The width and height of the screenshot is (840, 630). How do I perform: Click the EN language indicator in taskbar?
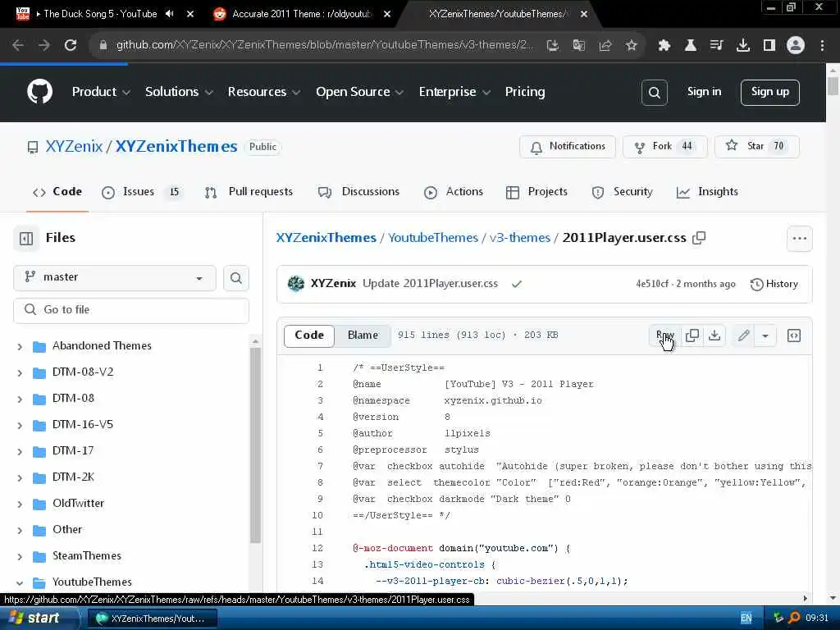tap(746, 619)
